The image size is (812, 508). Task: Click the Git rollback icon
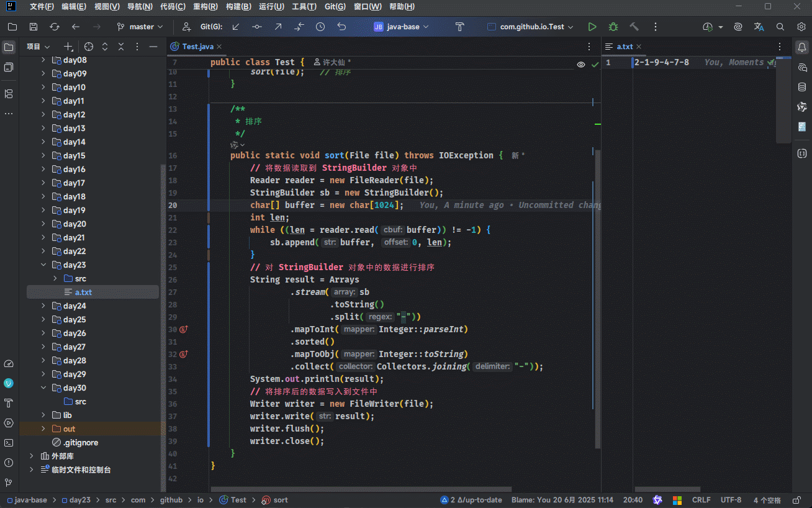[x=341, y=27]
